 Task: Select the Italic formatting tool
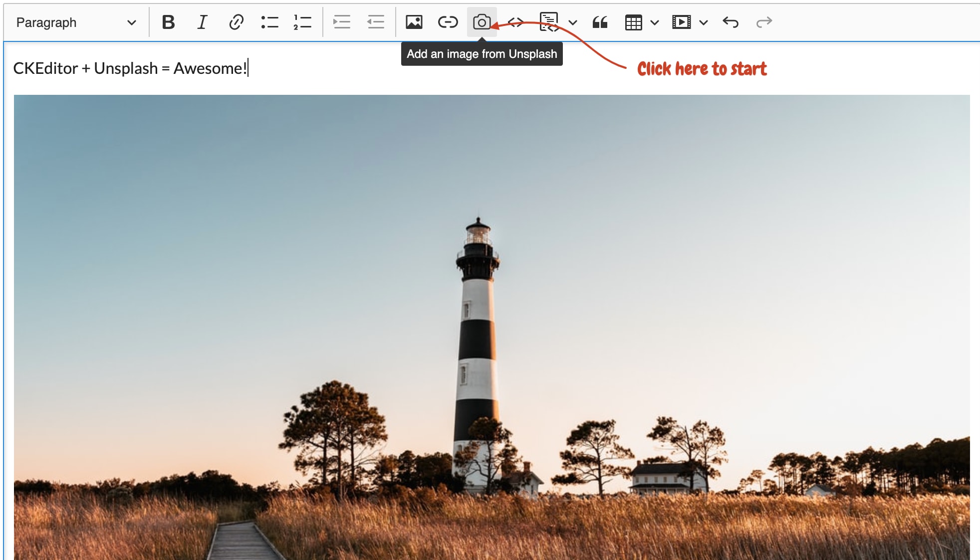202,22
